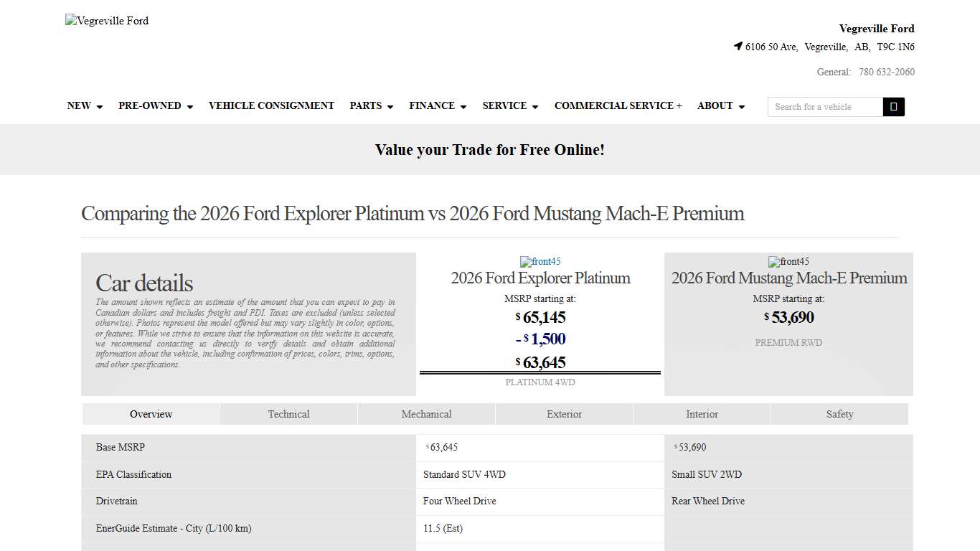Viewport: 980px width, 551px height.
Task: Expand the ABOUT dropdown
Action: (x=720, y=105)
